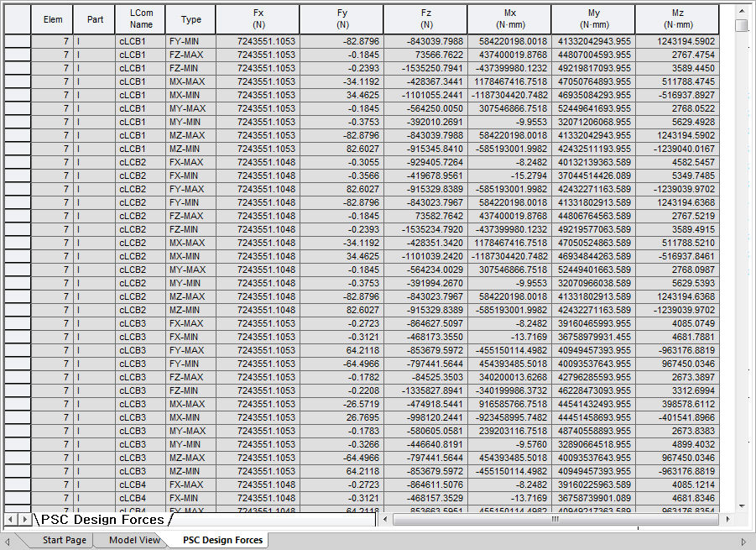Click the Elem column header

click(x=52, y=19)
